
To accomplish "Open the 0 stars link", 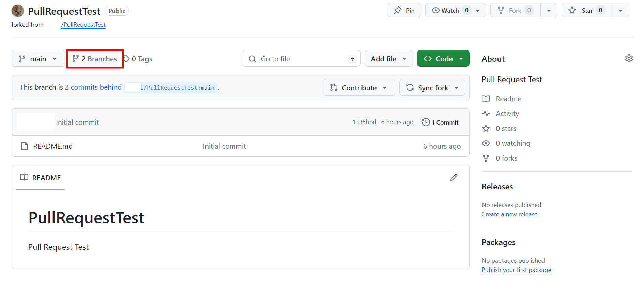I will [x=506, y=128].
